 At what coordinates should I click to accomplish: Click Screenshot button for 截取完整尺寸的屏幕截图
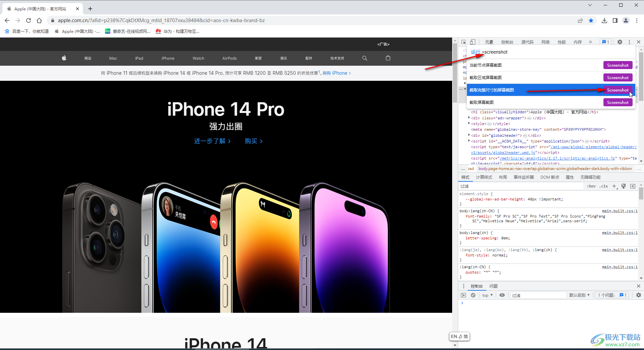tap(618, 90)
